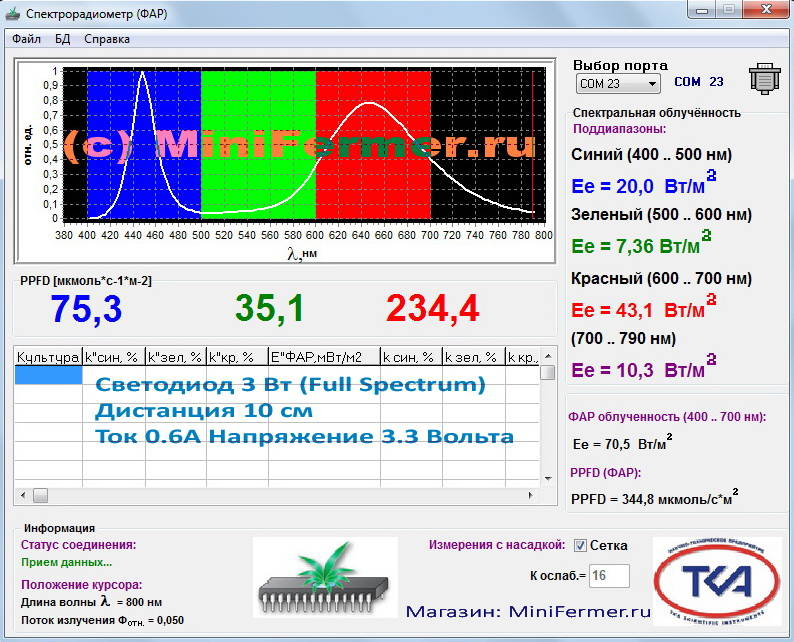Open the Файл menu

(27, 39)
